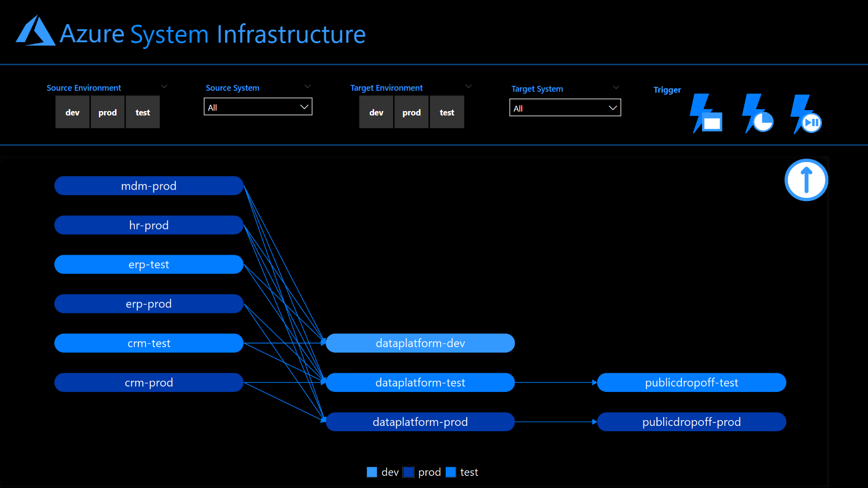This screenshot has width=868, height=488.
Task: Select the publicdropoff-prod node
Action: point(691,422)
